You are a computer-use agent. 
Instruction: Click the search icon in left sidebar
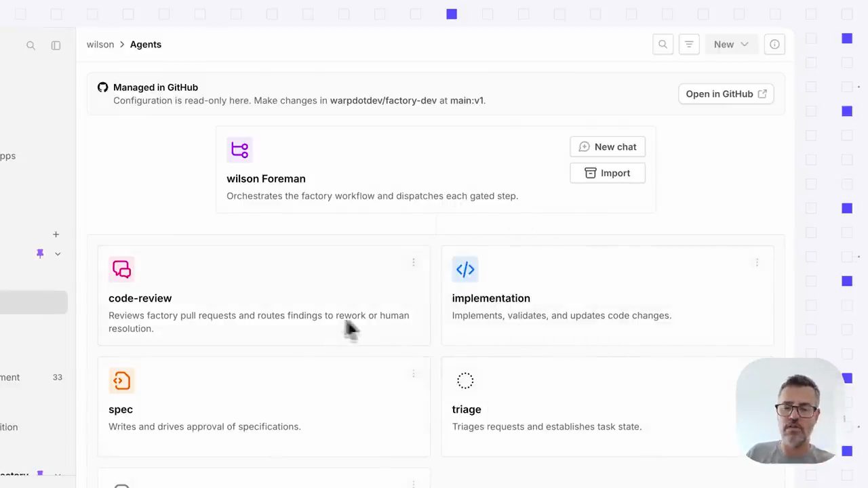31,45
